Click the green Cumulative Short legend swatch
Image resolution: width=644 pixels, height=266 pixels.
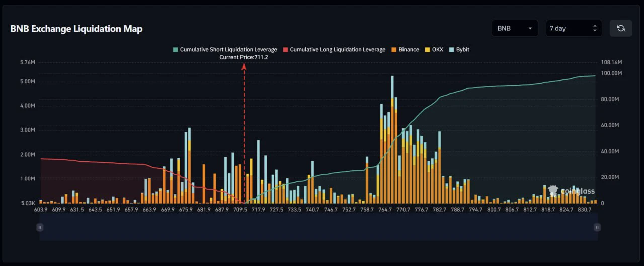tap(175, 50)
